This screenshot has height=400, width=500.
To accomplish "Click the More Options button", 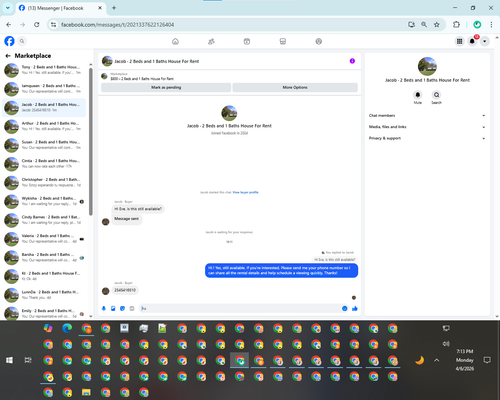I will coord(295,87).
